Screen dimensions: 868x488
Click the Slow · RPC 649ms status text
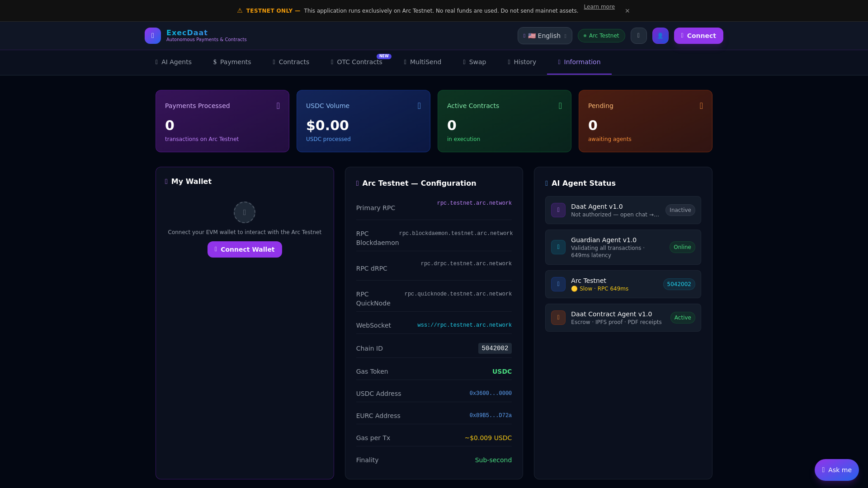[x=599, y=289]
